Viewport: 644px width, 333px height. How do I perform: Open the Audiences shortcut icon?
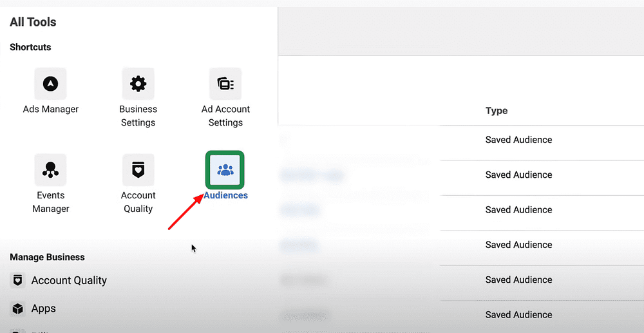tap(225, 169)
